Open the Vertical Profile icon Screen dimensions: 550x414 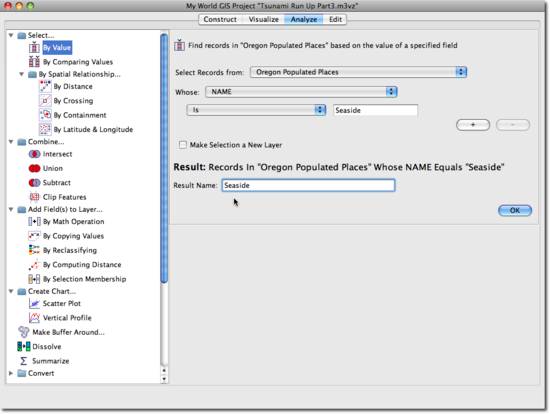click(x=34, y=318)
